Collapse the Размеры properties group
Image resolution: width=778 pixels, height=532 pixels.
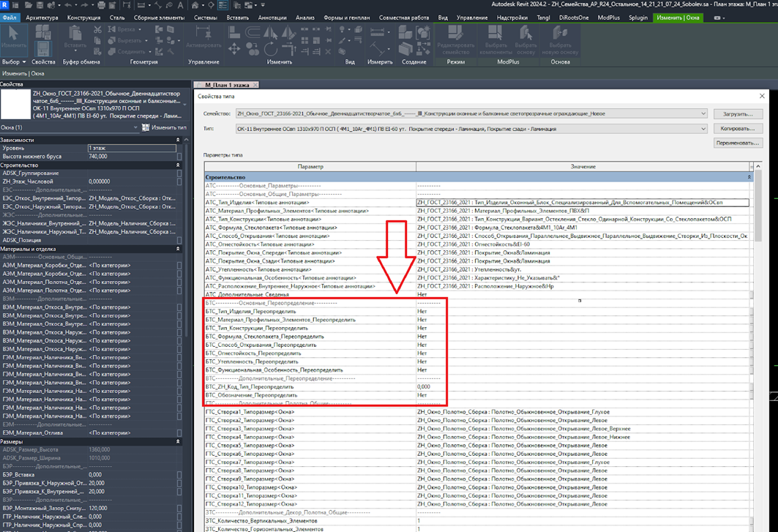tap(178, 442)
